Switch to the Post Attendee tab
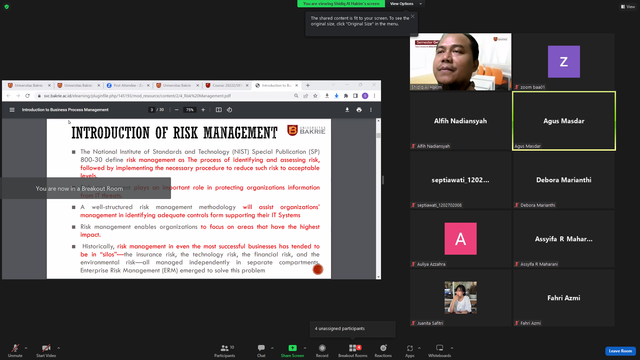Viewport: 640px width, 360px height. (x=127, y=86)
